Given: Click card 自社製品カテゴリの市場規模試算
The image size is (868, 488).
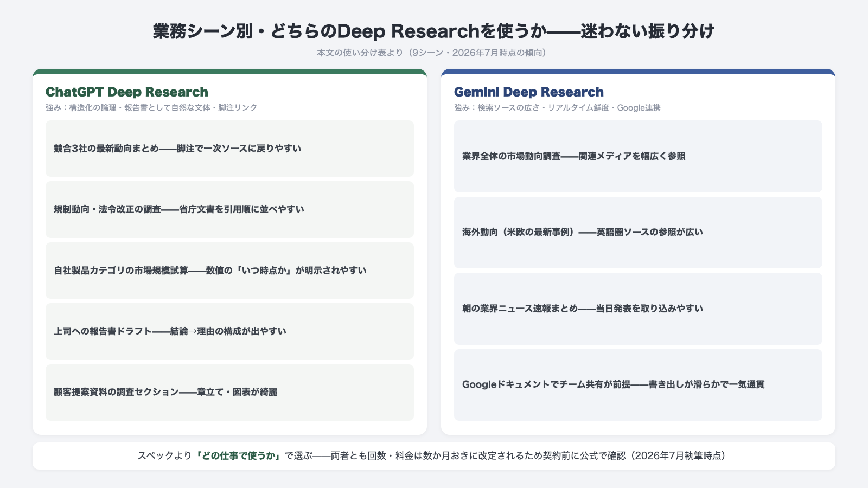Looking at the screenshot, I should pos(229,271).
